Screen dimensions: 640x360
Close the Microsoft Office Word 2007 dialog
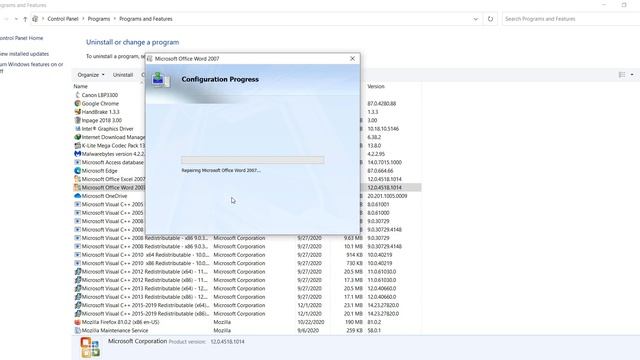point(353,59)
